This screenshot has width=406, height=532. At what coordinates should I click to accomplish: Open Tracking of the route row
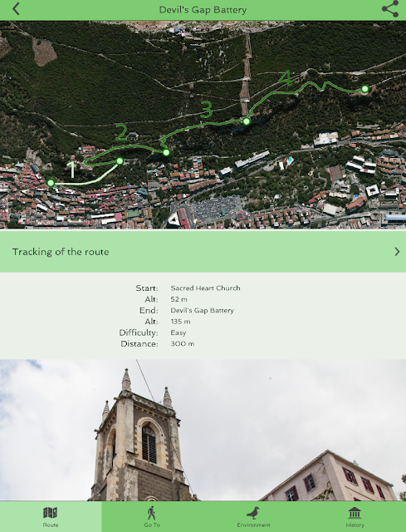tap(203, 251)
